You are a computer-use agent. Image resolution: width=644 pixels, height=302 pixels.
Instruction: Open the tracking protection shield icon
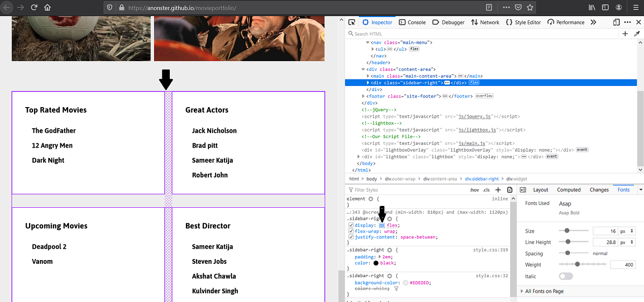[109, 8]
